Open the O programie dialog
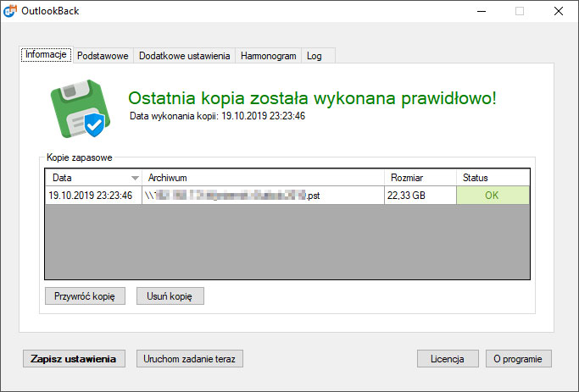Image resolution: width=579 pixels, height=392 pixels. point(519,359)
